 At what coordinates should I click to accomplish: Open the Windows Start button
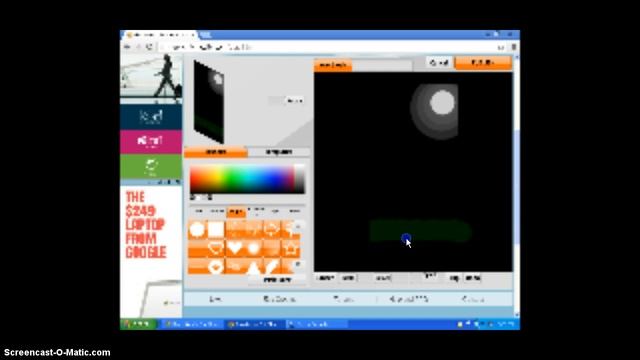point(138,324)
